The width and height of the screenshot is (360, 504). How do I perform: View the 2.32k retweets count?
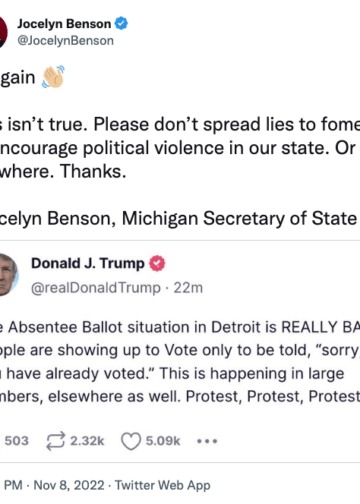pos(87,441)
